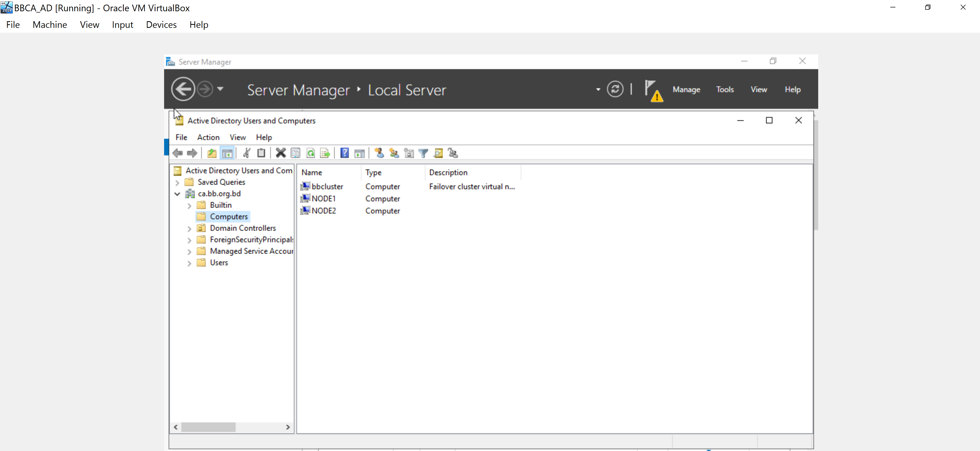Click 'Failover cluster virtual n...' description

pos(472,186)
